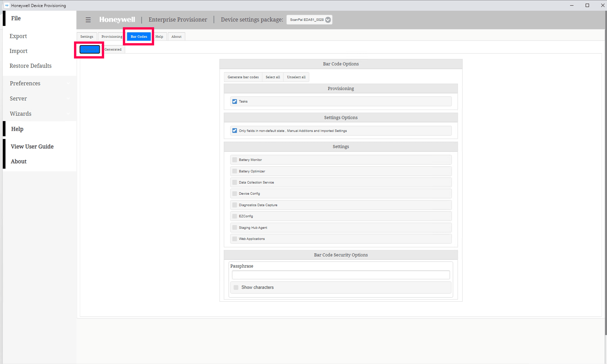The width and height of the screenshot is (607, 364).
Task: Click the Honeywell logo in header
Action: pos(117,20)
